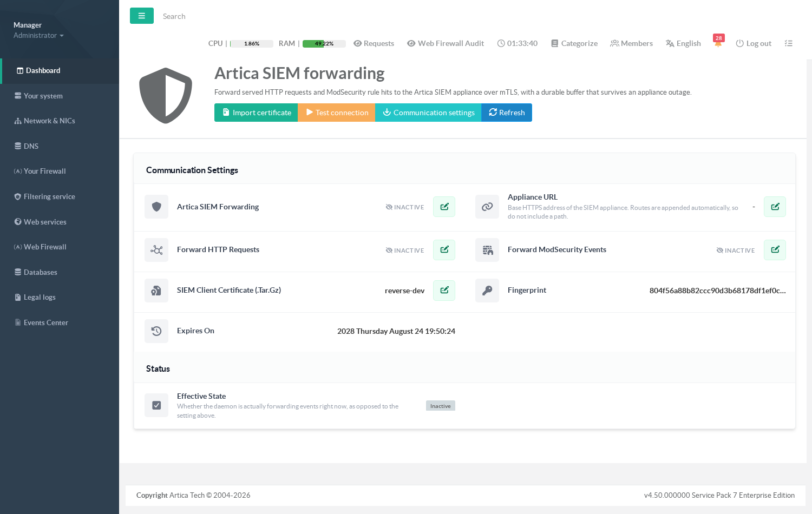This screenshot has width=812, height=514.
Task: Open Your Firewall in sidebar
Action: tap(60, 171)
